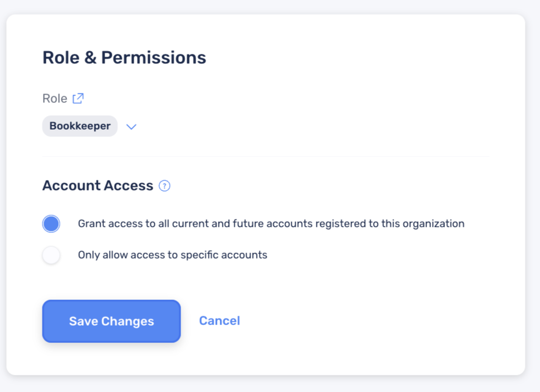Click the Account Access section heading

[98, 185]
